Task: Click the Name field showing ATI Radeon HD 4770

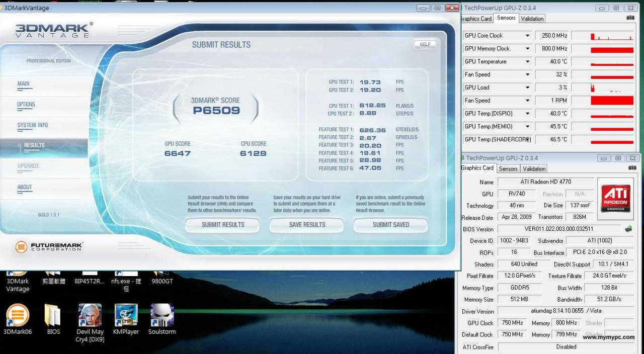Action: tap(545, 182)
